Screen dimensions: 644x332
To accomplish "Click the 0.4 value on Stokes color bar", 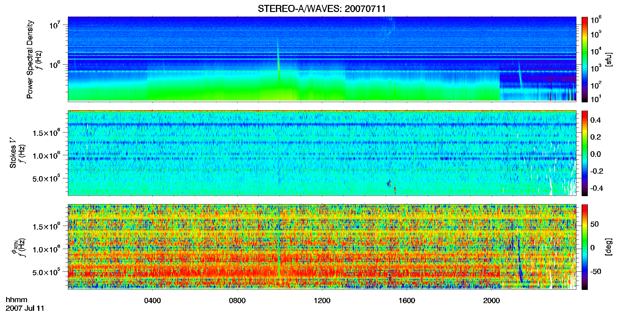I will click(595, 120).
